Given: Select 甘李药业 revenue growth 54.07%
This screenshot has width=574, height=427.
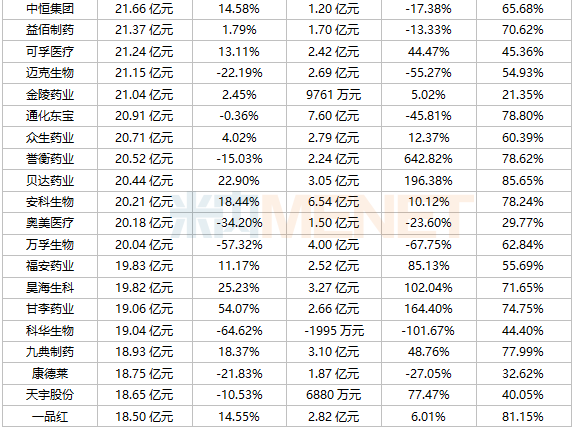Looking at the screenshot, I should point(239,309).
